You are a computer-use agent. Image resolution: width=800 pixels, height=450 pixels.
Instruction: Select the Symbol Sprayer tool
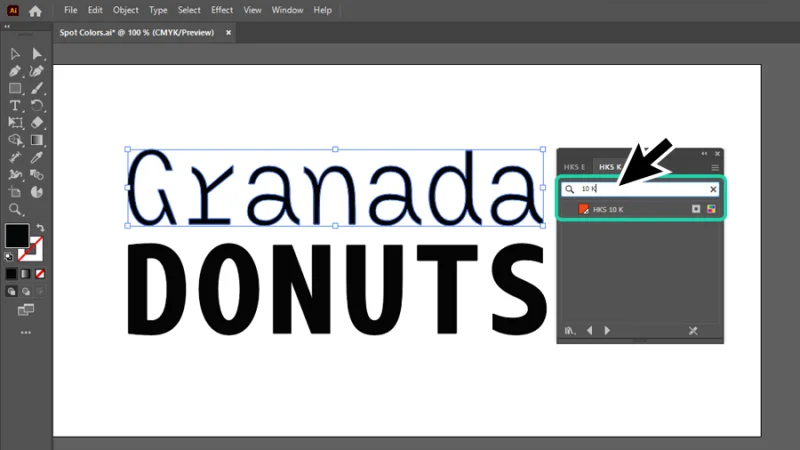coord(15,174)
